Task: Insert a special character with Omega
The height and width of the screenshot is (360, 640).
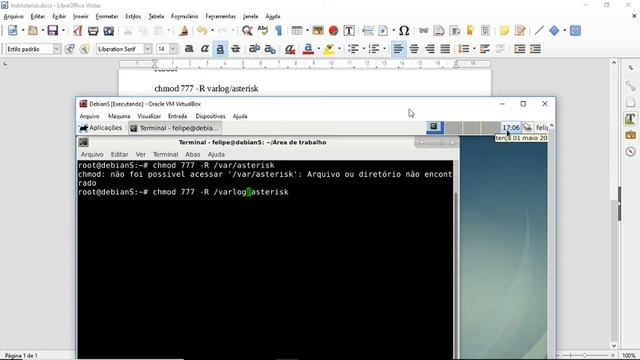Action: [404, 31]
